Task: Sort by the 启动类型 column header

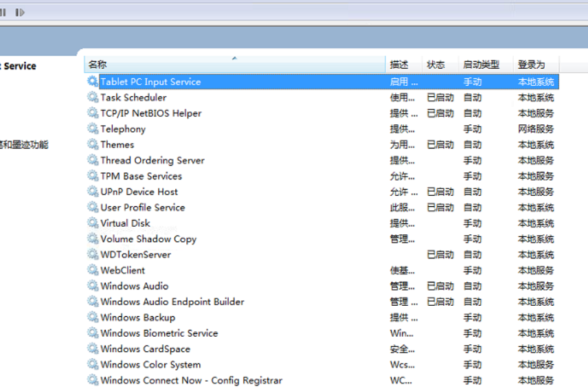Action: point(486,65)
